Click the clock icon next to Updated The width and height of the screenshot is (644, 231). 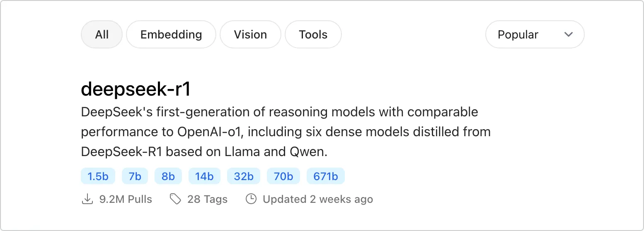pos(251,199)
